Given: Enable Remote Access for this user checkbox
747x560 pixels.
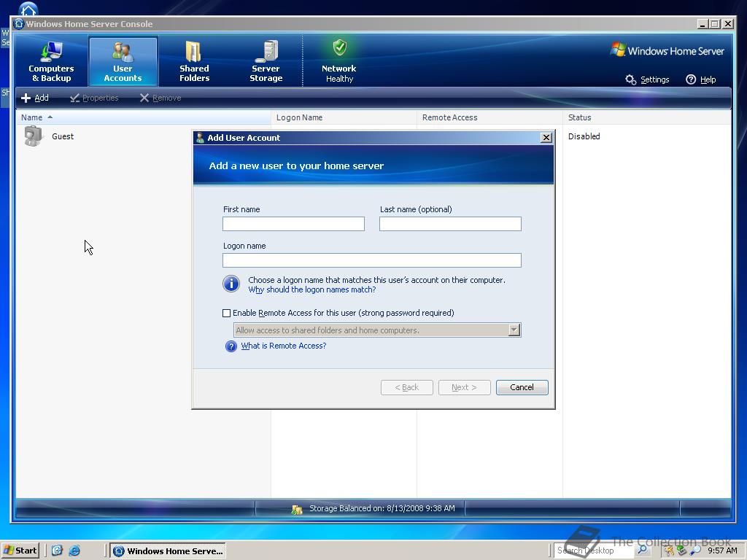Looking at the screenshot, I should coord(227,313).
